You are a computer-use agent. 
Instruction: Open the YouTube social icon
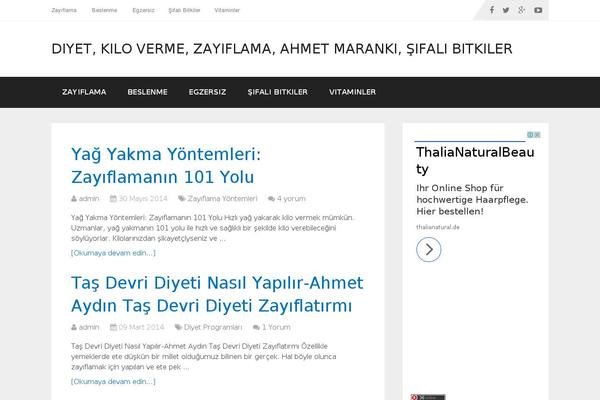point(538,10)
